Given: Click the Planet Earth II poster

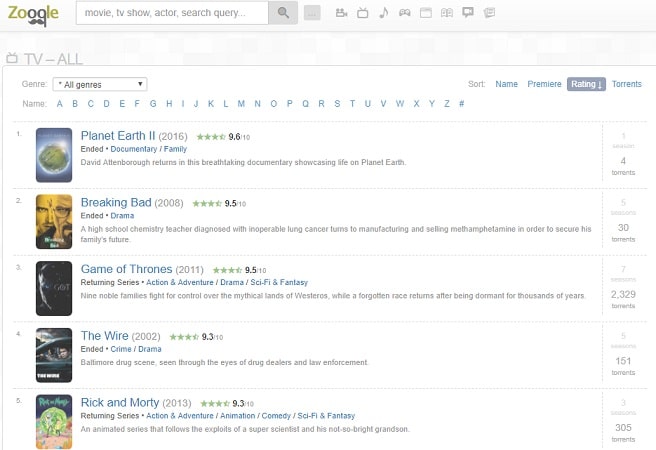Looking at the screenshot, I should pyautogui.click(x=54, y=155).
